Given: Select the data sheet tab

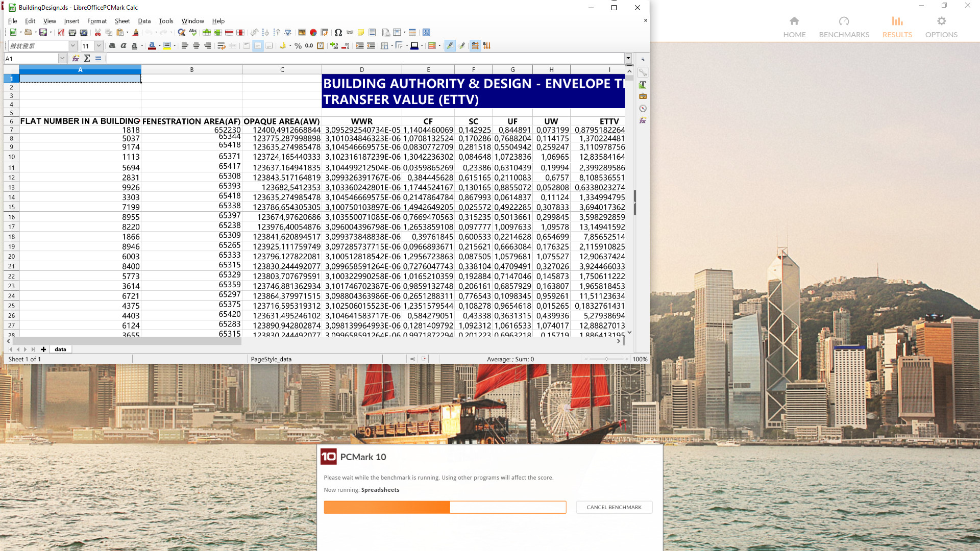Looking at the screenshot, I should click(x=60, y=349).
